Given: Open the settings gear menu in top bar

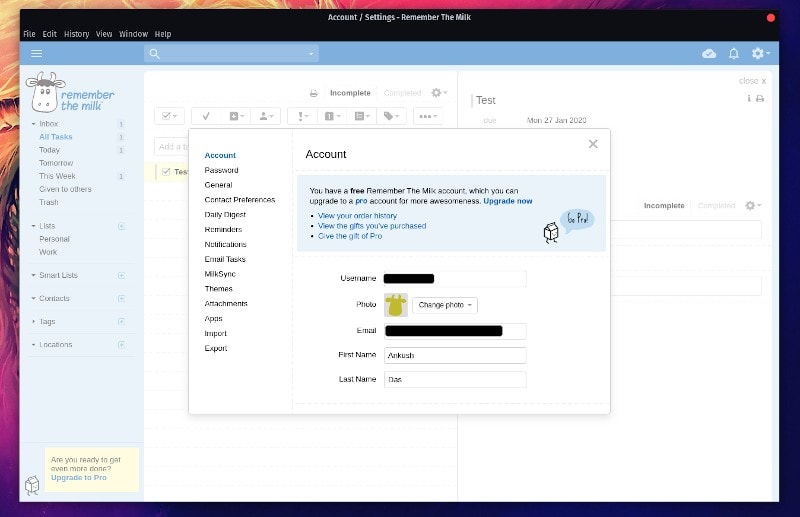Looking at the screenshot, I should coord(760,53).
